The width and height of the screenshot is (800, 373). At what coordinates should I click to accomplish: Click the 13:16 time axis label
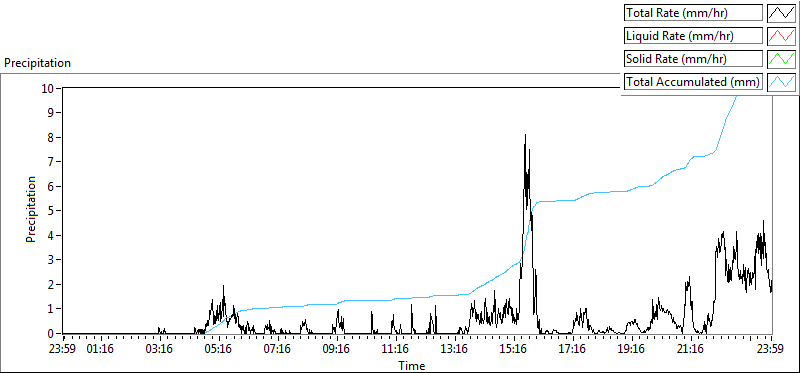pos(455,350)
